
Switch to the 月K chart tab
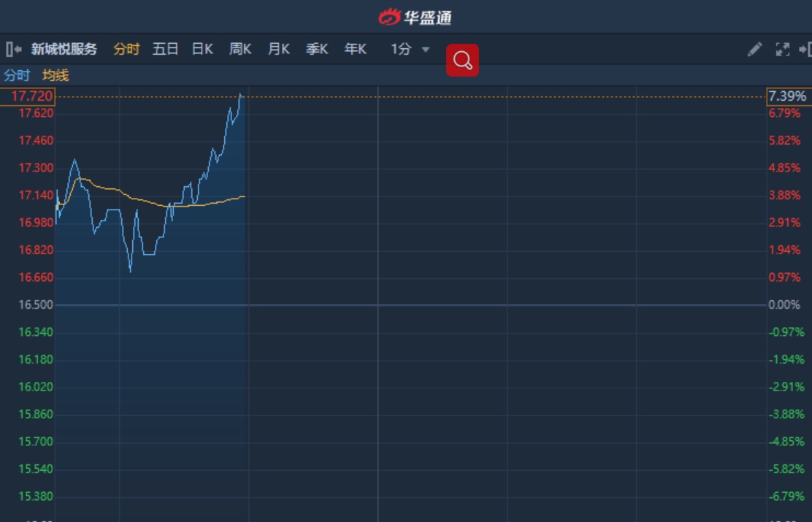tap(278, 50)
